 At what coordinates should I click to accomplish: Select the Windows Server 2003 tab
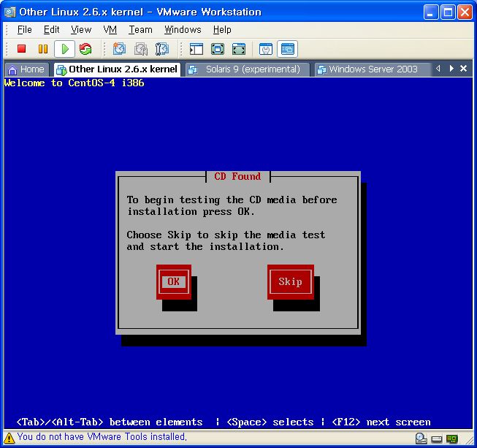click(x=367, y=69)
